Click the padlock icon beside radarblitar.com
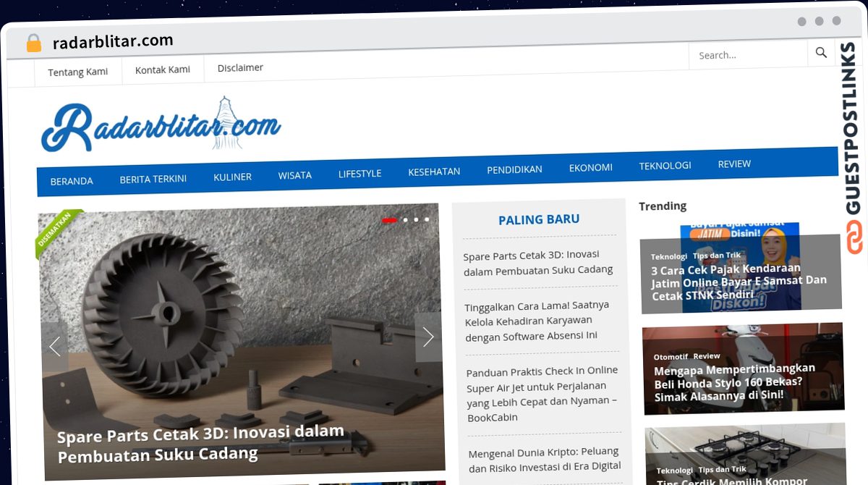The width and height of the screenshot is (868, 485). click(33, 43)
